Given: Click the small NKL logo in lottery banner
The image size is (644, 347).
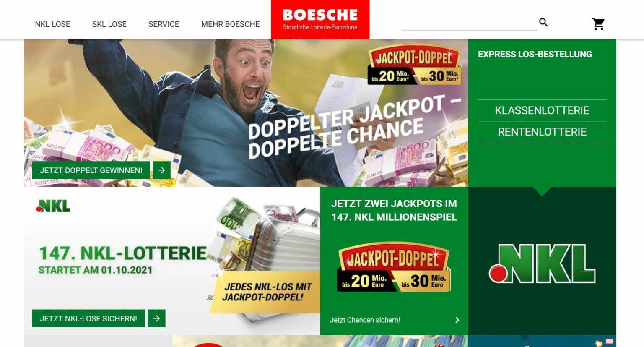Looking at the screenshot, I should click(x=53, y=206).
